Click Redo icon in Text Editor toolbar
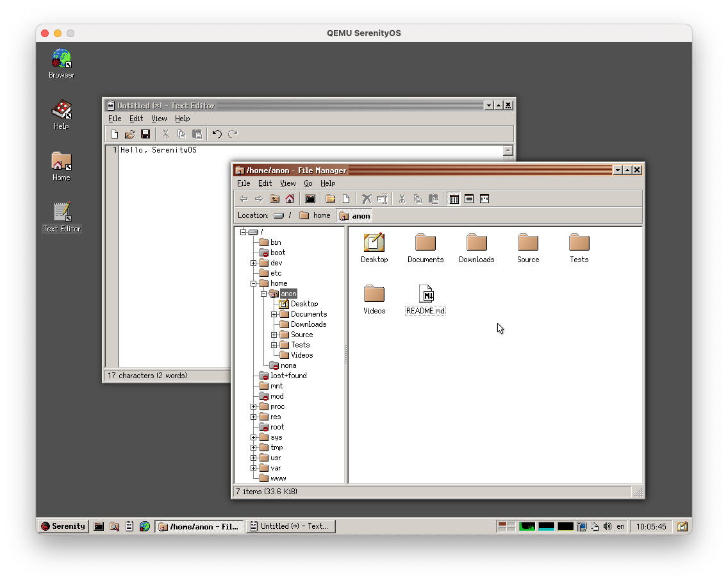Viewport: 728px width, 582px height. [x=233, y=134]
